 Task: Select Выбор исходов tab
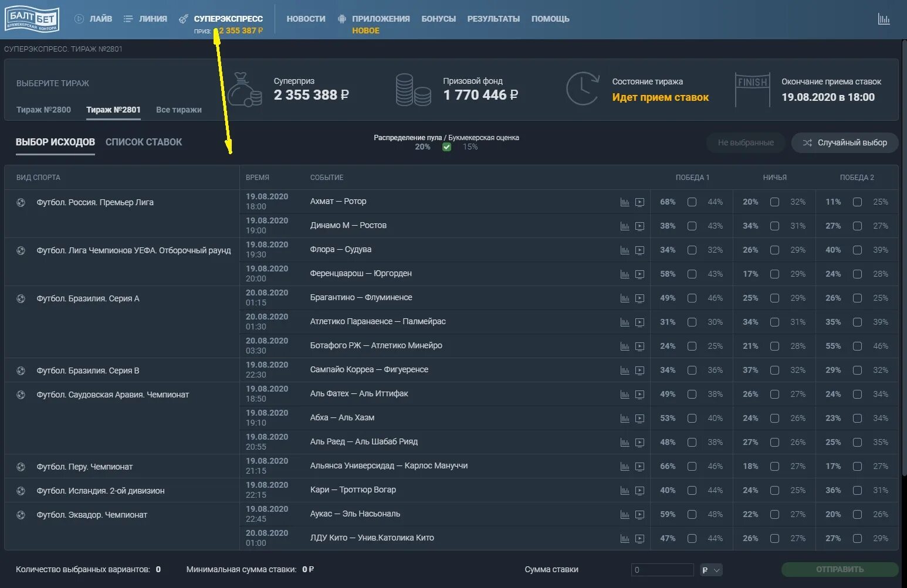tap(55, 142)
